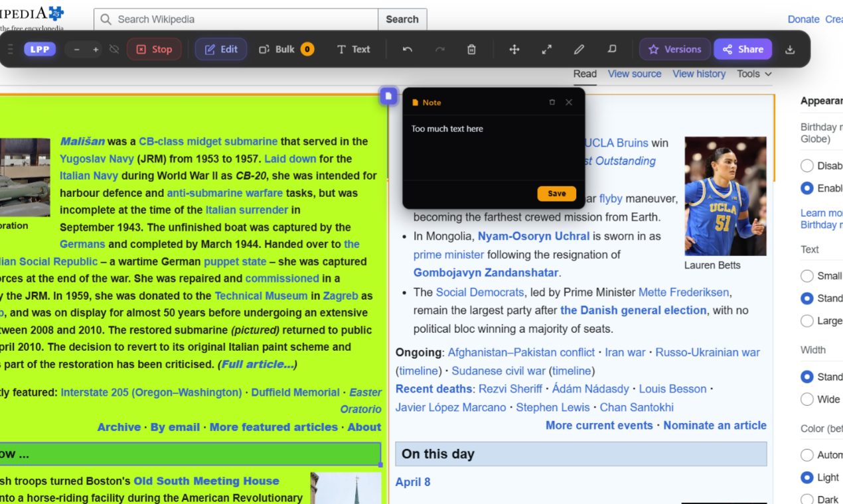The height and width of the screenshot is (504, 843).
Task: Follow the Interstate 205 (Oregon–Washington) link
Action: 151,393
